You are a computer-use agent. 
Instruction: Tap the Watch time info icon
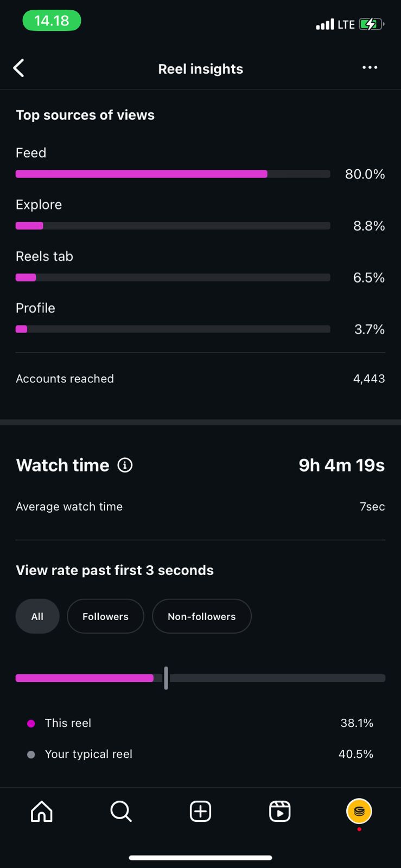click(125, 465)
